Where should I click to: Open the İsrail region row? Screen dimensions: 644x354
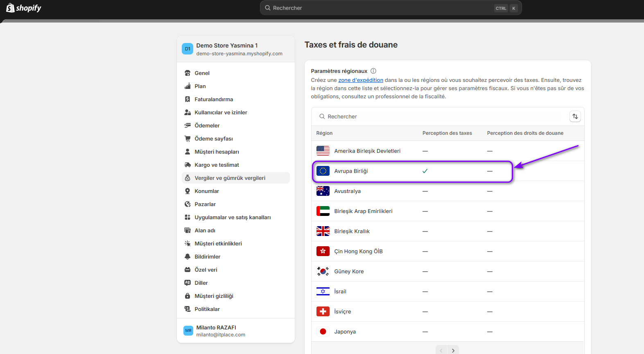(x=447, y=291)
